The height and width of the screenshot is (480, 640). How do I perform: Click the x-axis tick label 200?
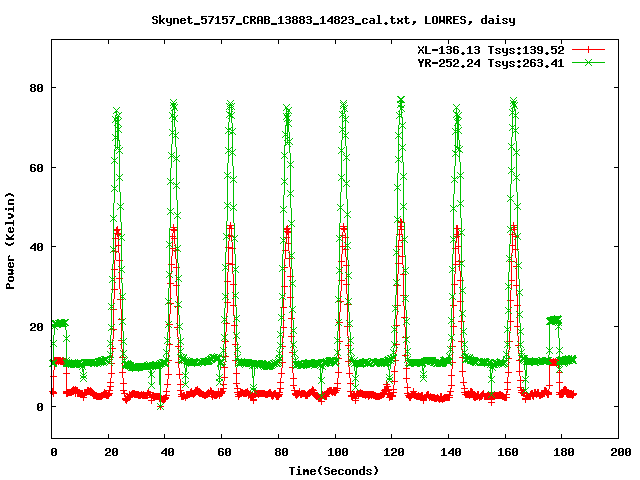click(x=621, y=452)
